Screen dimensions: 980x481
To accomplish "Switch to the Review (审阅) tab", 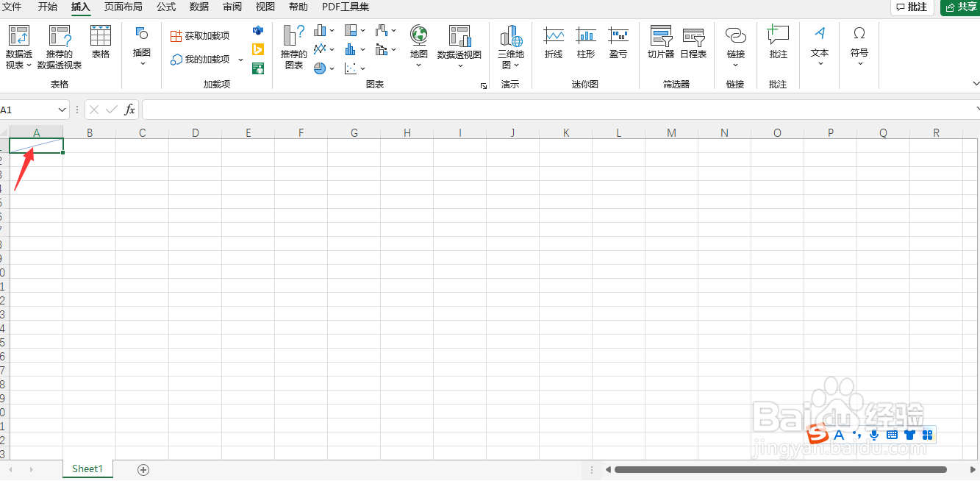I will 232,7.
